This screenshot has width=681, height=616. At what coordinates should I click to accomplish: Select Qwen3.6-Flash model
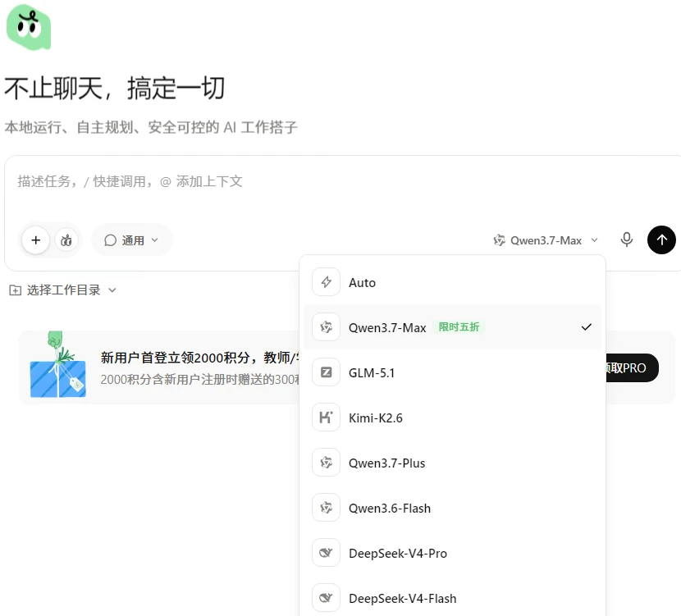(452, 508)
